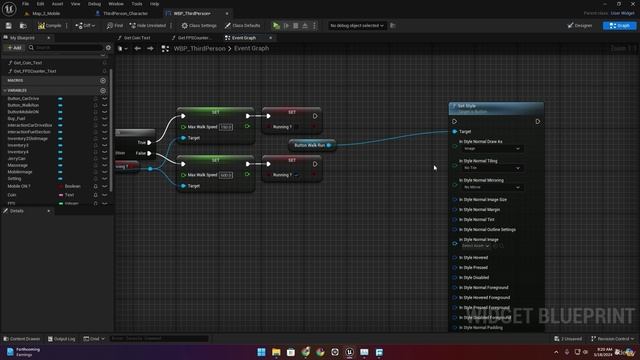
Task: Click the graph Back navigation arrow
Action: point(138,49)
